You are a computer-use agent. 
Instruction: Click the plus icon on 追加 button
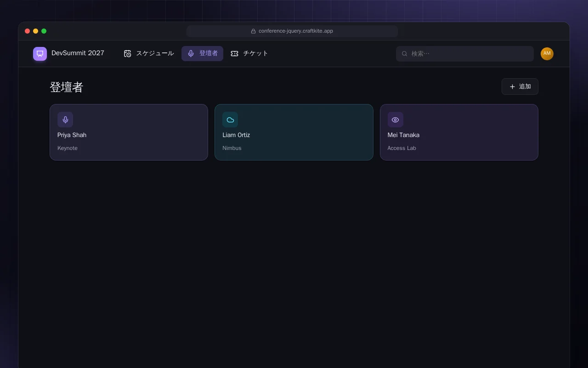click(512, 86)
